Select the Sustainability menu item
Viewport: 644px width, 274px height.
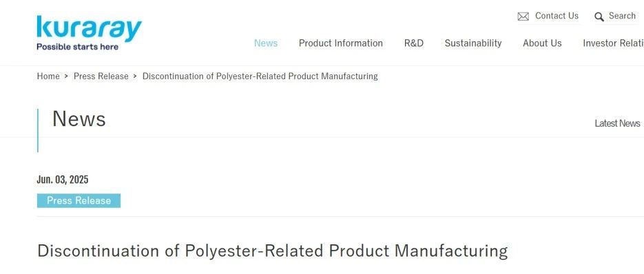(473, 43)
